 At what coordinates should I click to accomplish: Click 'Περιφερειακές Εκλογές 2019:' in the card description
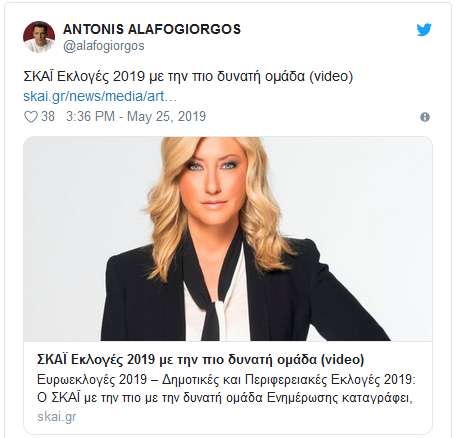point(330,380)
